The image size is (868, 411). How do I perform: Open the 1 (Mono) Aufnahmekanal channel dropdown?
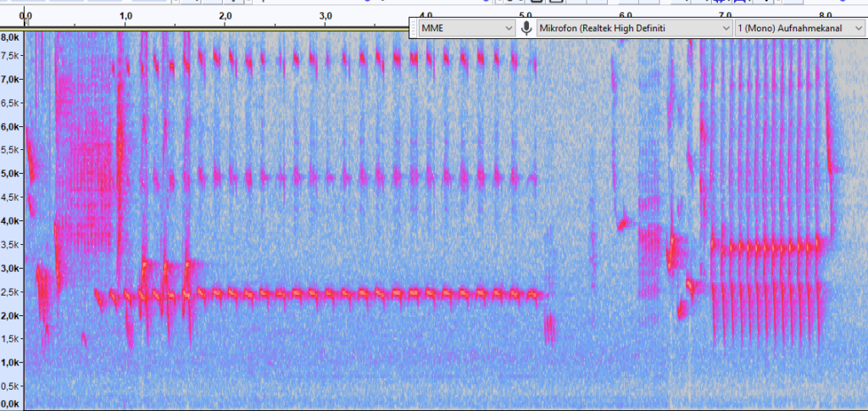(800, 28)
